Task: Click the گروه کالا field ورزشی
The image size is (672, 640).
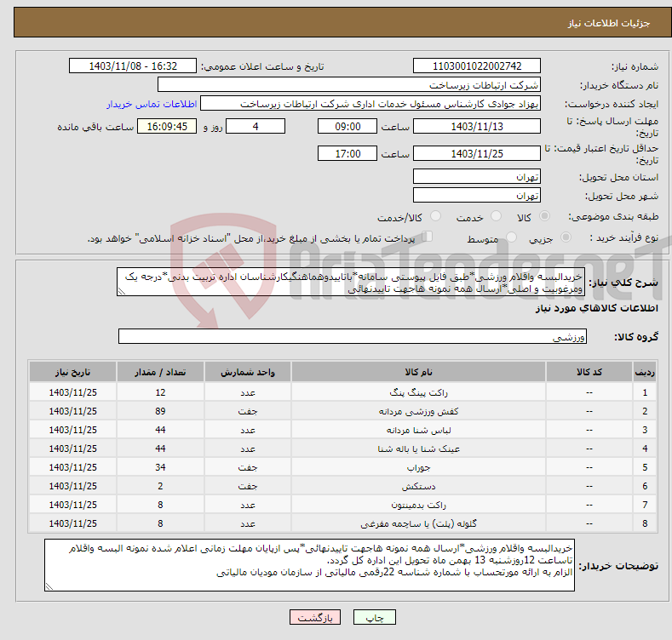Action: (x=353, y=336)
